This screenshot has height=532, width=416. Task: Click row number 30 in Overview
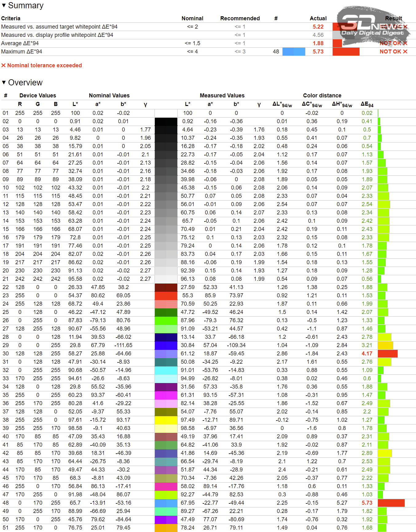tap(6, 354)
